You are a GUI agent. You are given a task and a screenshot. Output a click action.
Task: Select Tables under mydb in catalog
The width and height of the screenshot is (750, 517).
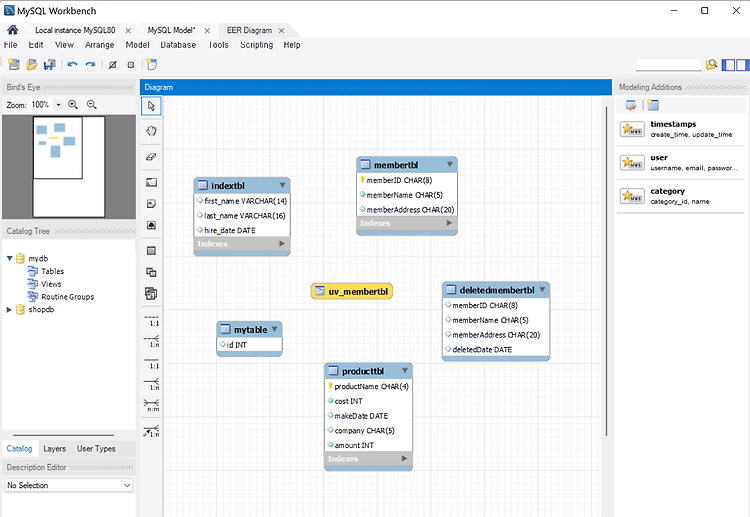(x=53, y=271)
